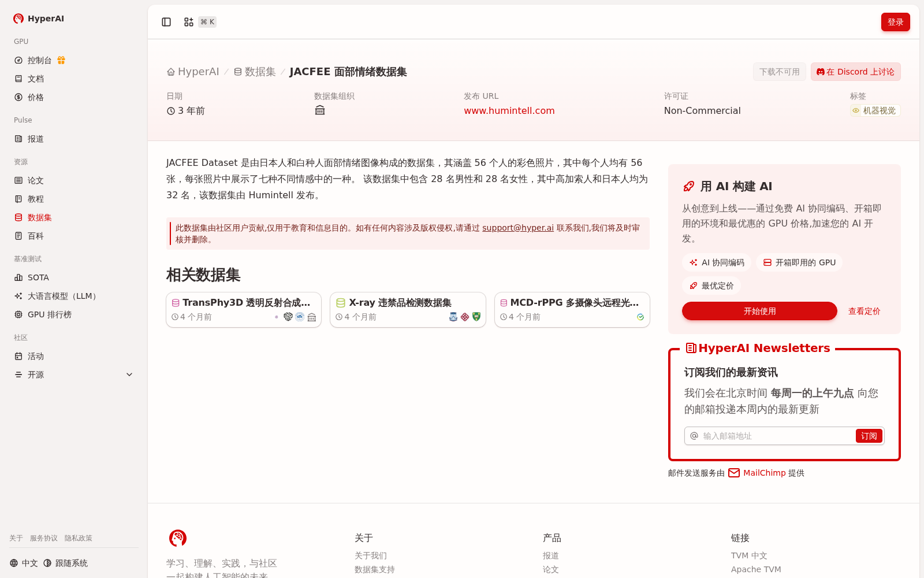Open 报道 in the sidebar
924x578 pixels.
pos(74,139)
